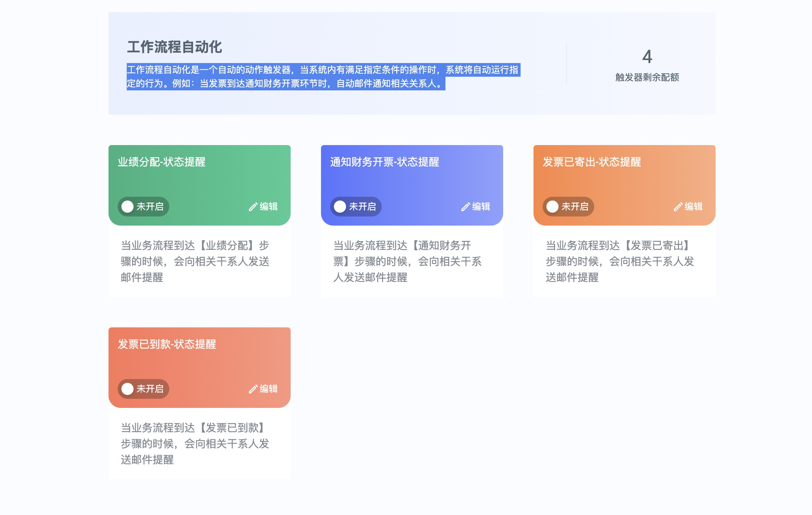The image size is (812, 515).
Task: Click the 工作流程自动化 page heading
Action: pyautogui.click(x=175, y=47)
